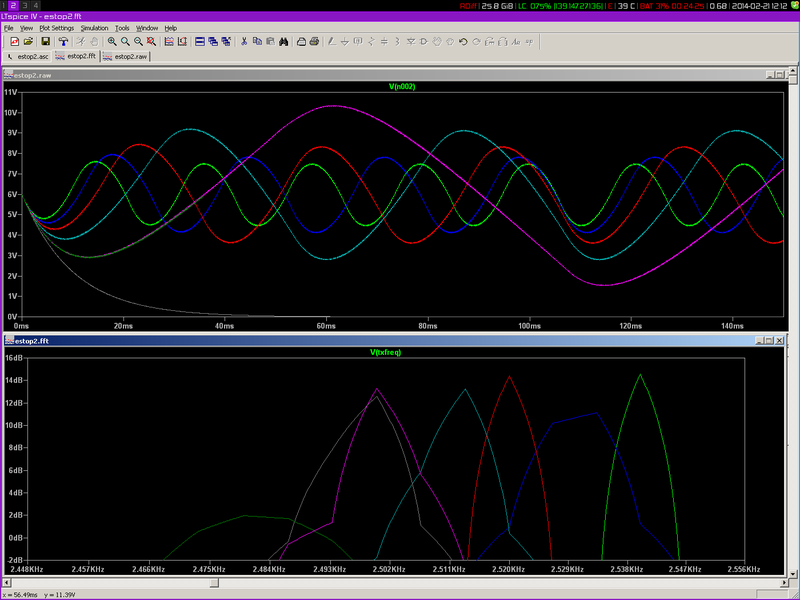800x600 pixels.
Task: Open the Simulation menu
Action: click(95, 28)
